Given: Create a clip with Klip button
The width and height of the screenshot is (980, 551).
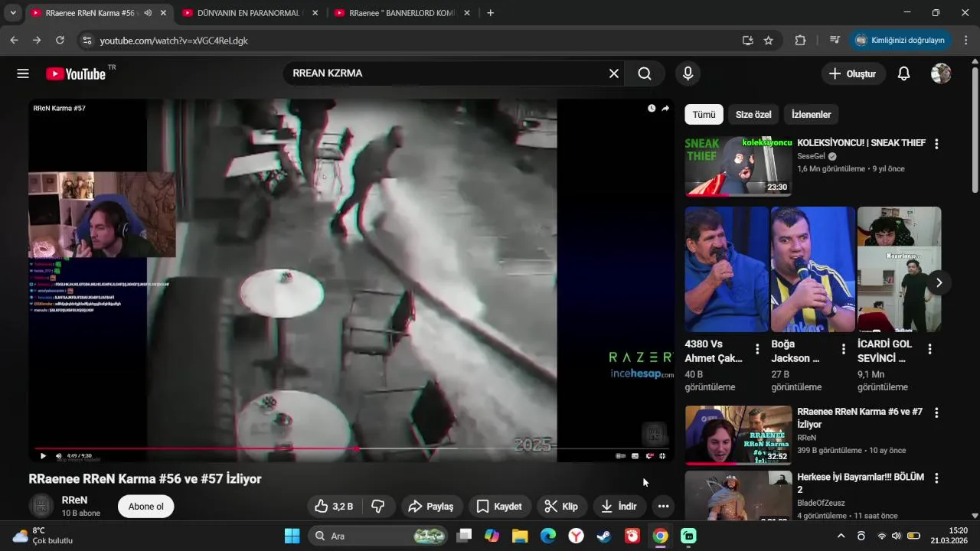Looking at the screenshot, I should pyautogui.click(x=561, y=506).
